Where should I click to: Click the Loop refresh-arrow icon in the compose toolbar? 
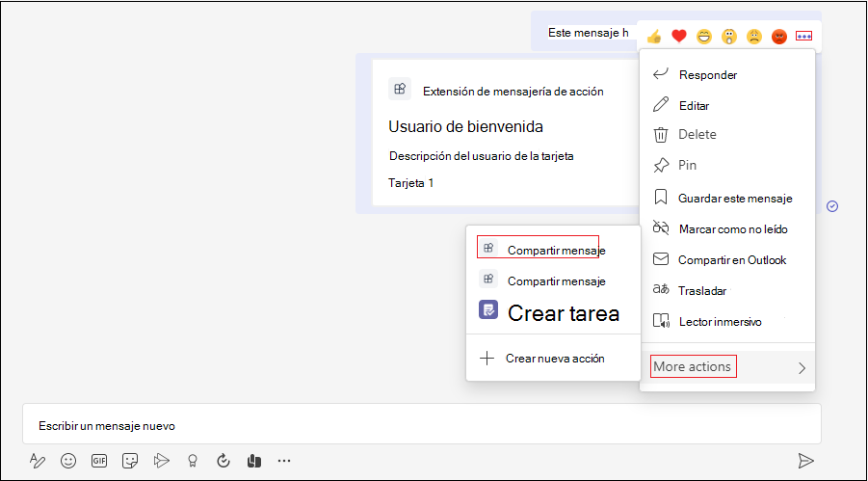click(x=224, y=461)
